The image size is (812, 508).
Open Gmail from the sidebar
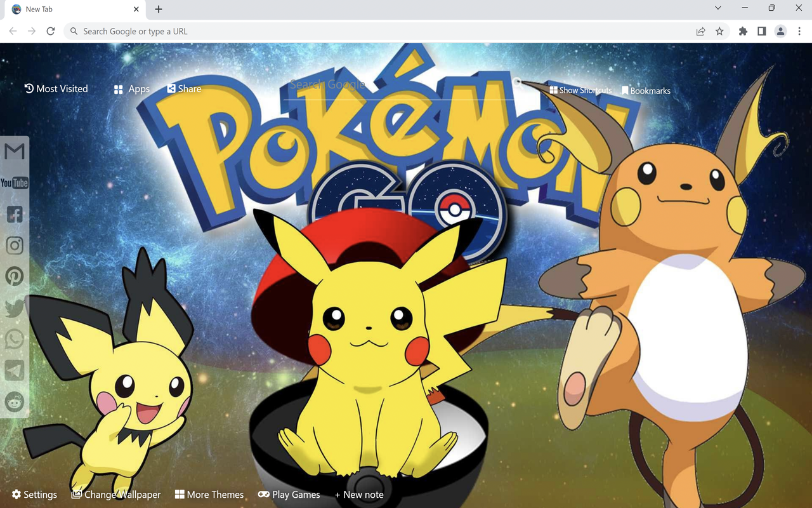(15, 151)
